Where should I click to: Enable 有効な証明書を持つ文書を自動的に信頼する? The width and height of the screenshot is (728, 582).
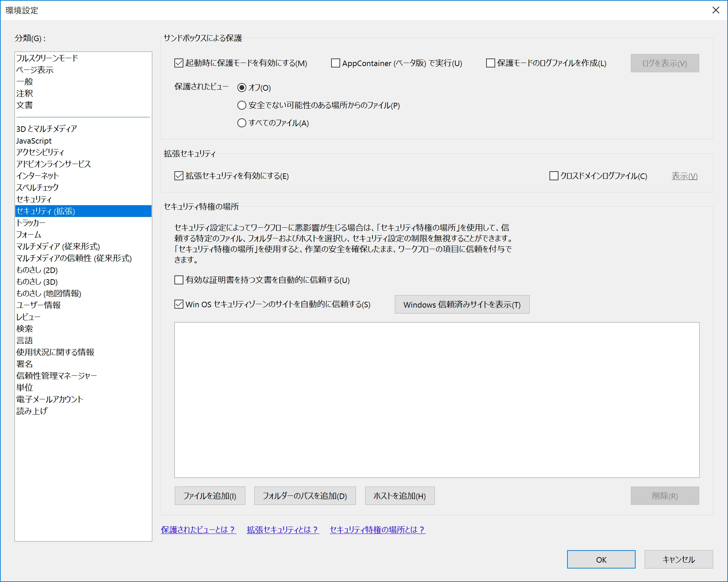click(x=179, y=280)
